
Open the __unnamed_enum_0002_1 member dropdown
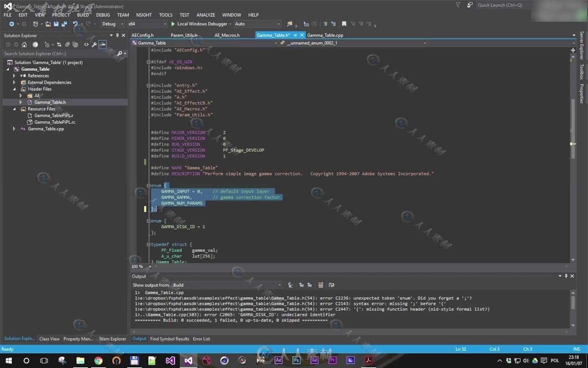point(353,43)
